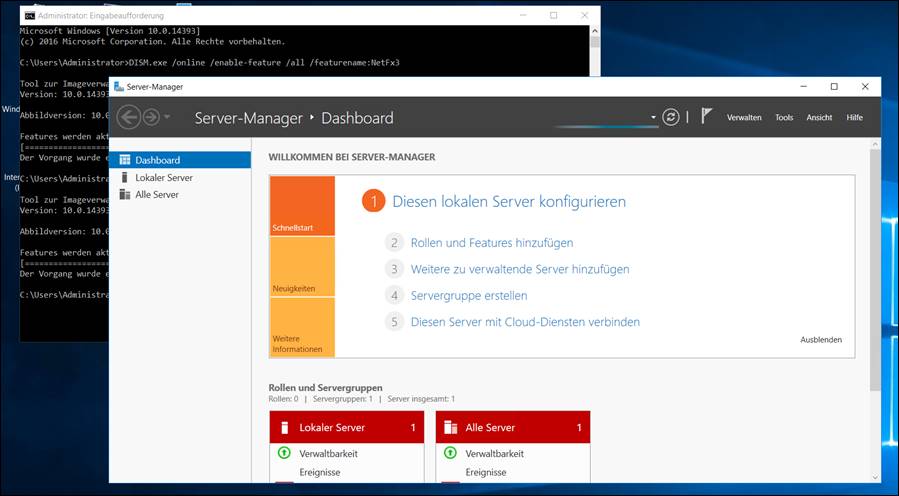Viewport: 899px width, 496px height.
Task: Switch to the Neuigkeiten tab
Action: (301, 266)
